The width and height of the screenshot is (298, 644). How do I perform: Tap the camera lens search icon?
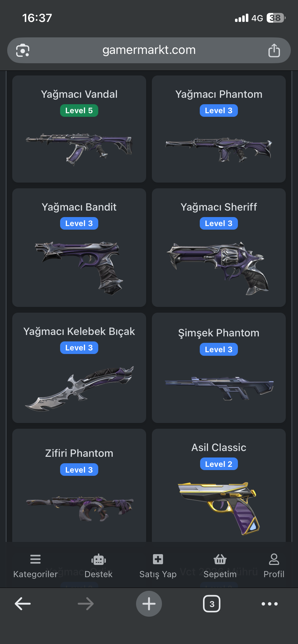23,50
